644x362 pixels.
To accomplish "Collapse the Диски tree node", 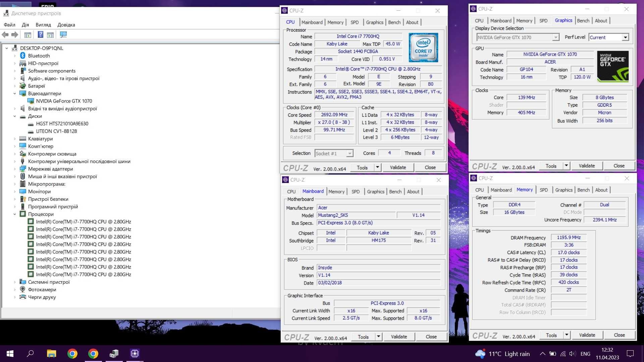I will (x=15, y=116).
